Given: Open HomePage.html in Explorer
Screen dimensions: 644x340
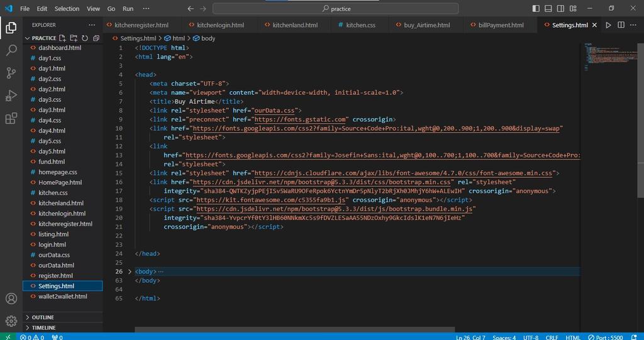Looking at the screenshot, I should [x=60, y=182].
